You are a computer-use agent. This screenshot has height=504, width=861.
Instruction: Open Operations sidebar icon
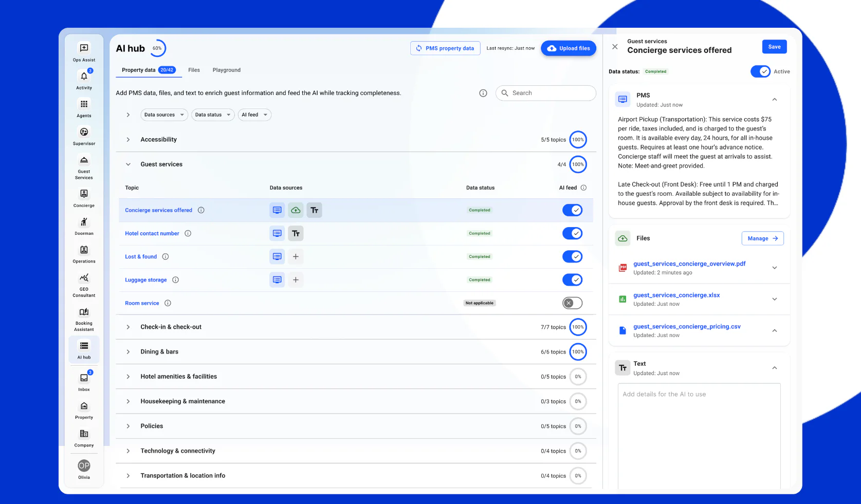pos(84,250)
